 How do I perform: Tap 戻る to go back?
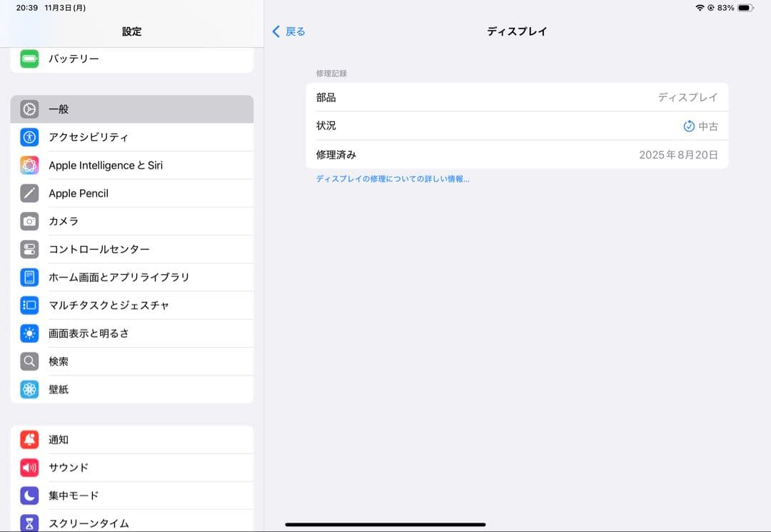[289, 31]
